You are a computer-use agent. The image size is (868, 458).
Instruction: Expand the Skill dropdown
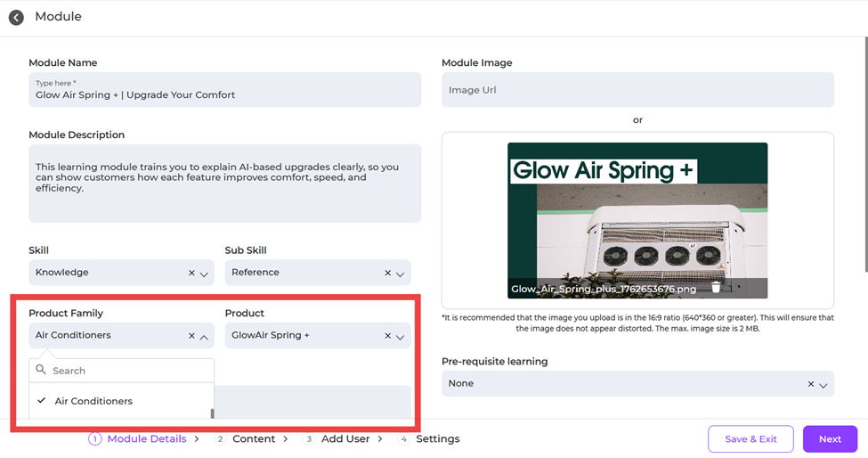click(x=204, y=274)
